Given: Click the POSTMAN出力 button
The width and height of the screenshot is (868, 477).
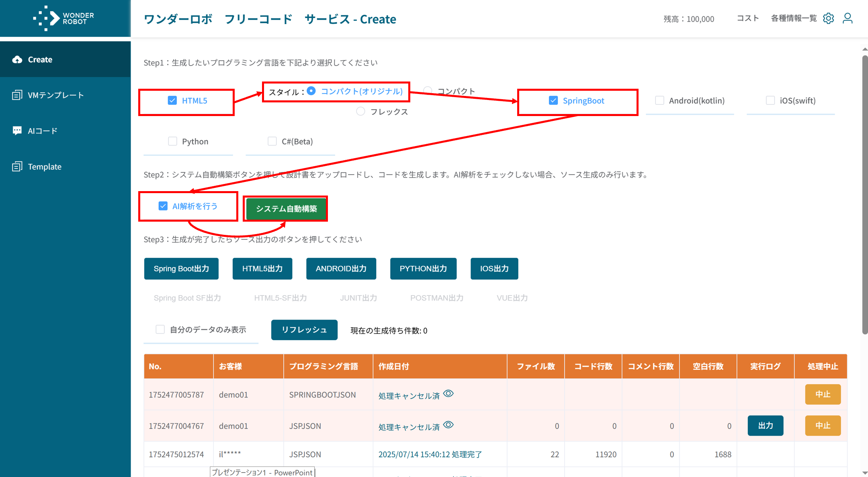Looking at the screenshot, I should pyautogui.click(x=437, y=298).
